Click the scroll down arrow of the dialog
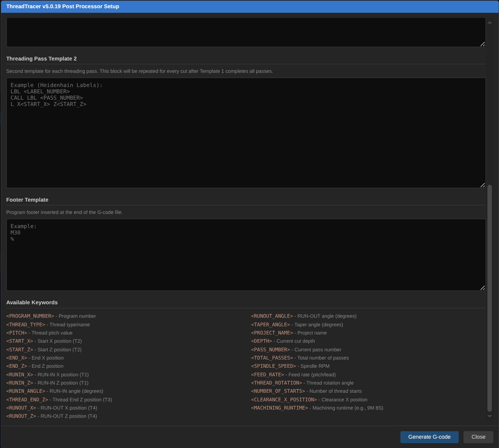The height and width of the screenshot is (448, 499). (490, 416)
